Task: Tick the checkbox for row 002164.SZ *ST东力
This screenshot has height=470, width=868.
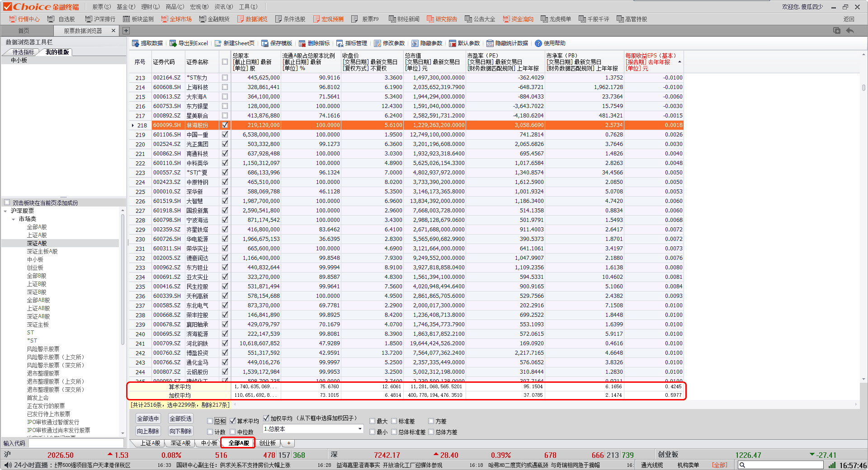Action: (x=225, y=78)
